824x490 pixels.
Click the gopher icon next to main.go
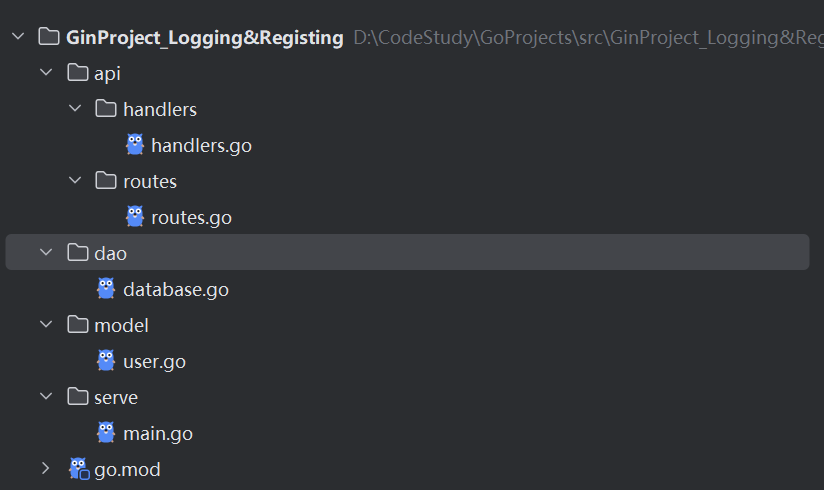coord(106,433)
